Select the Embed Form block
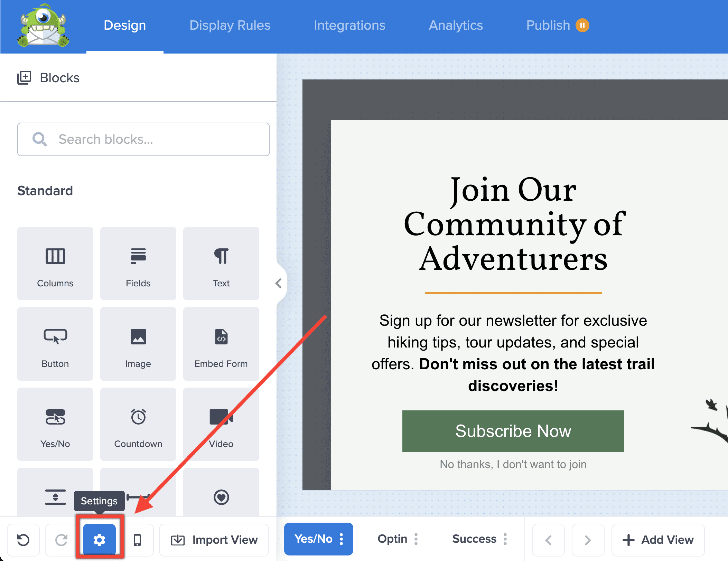Screen dimensions: 728x561 (x=221, y=344)
